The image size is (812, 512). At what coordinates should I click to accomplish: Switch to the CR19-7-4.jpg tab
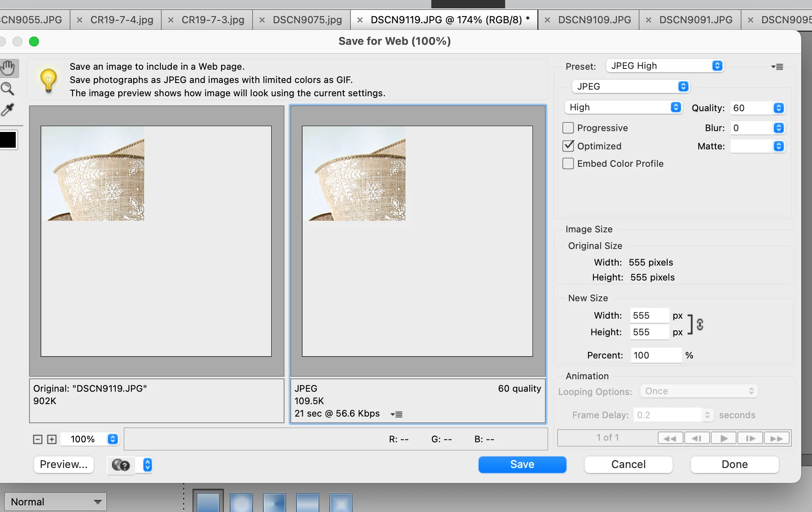click(122, 20)
